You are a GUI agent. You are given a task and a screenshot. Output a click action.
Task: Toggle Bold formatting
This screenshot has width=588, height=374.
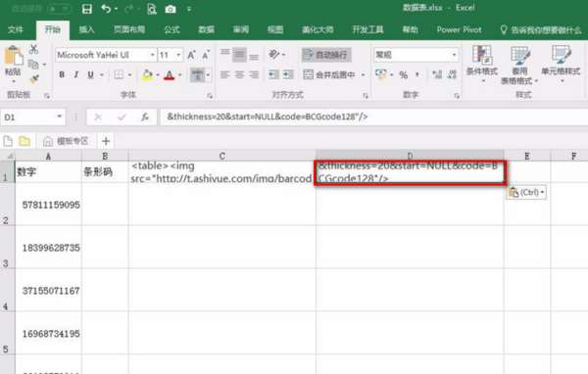click(62, 75)
